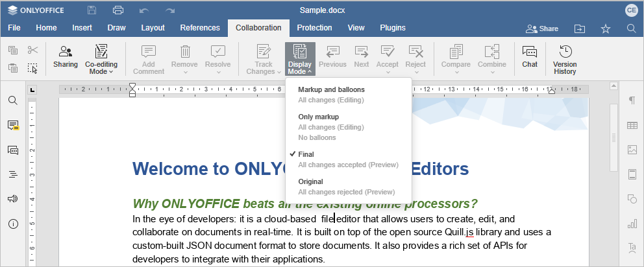Go to Next change
This screenshot has width=644, height=267.
(362, 57)
